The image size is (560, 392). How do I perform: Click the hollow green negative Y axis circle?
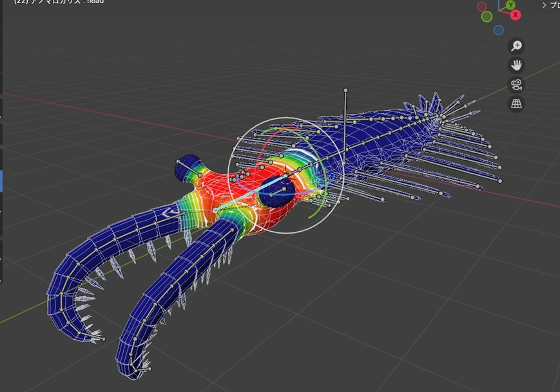[x=487, y=17]
